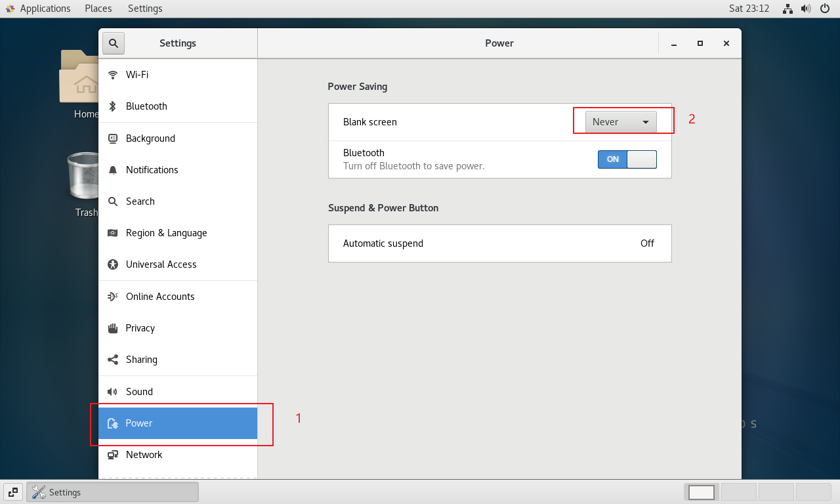Image resolution: width=840 pixels, height=504 pixels.
Task: Select Network in the settings sidebar
Action: [144, 455]
